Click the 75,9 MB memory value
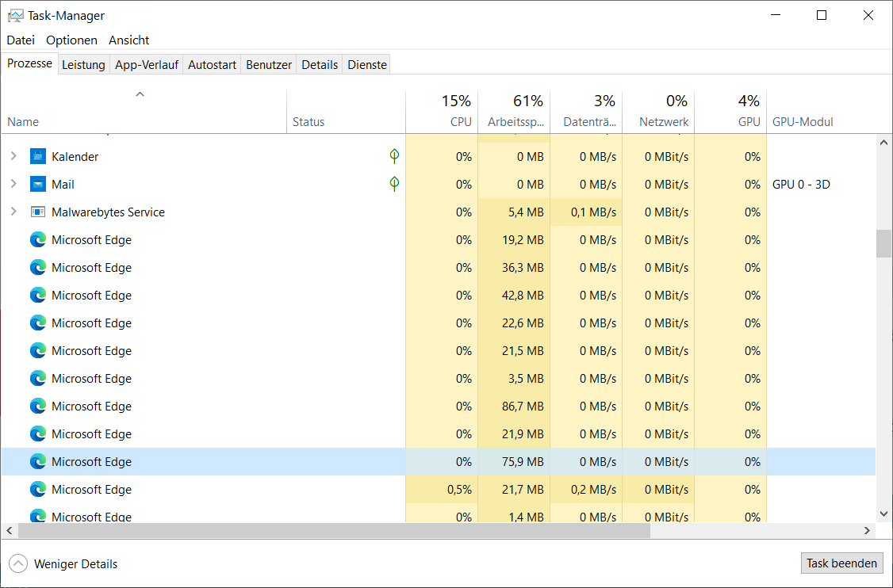The height and width of the screenshot is (588, 893). click(x=523, y=462)
